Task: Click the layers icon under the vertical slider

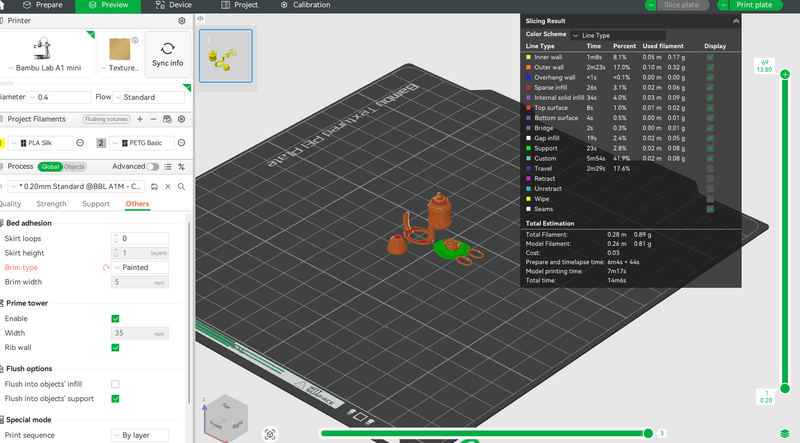Action: pos(785,434)
